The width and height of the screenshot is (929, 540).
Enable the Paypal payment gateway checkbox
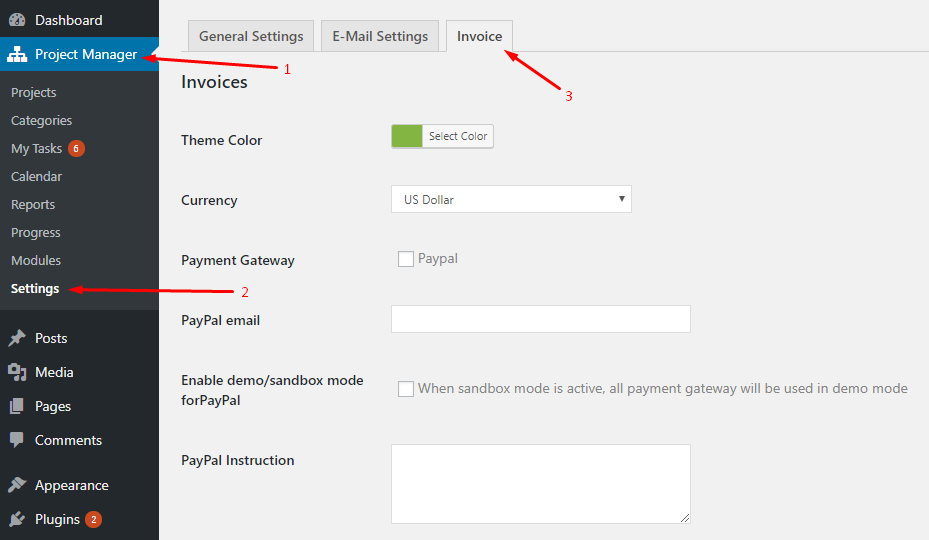[406, 259]
